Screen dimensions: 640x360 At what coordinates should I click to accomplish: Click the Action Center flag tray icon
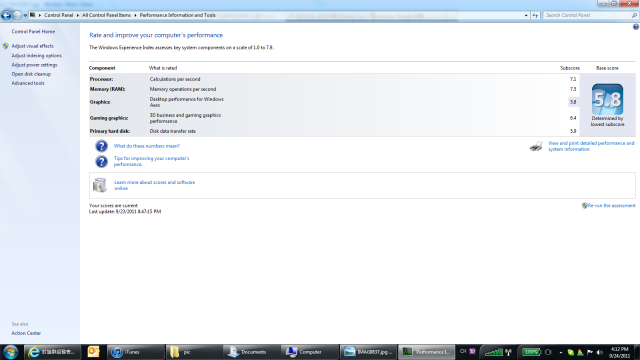(x=590, y=352)
